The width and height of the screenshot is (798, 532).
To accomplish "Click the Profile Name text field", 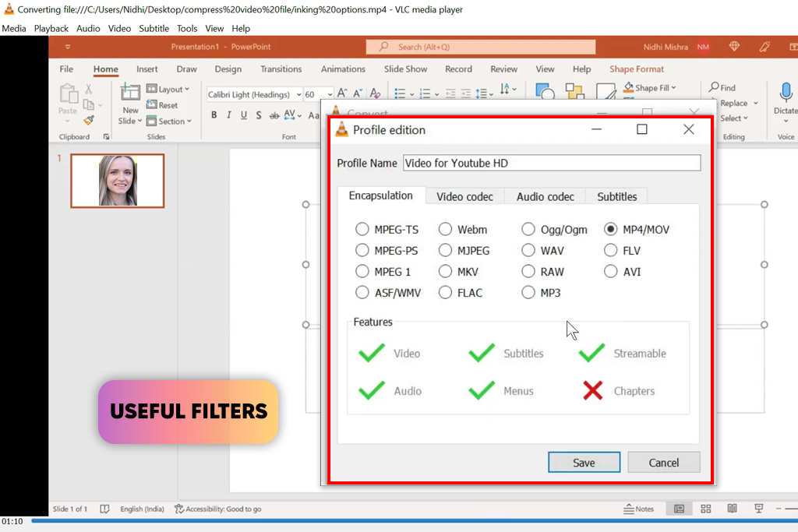I will 551,164.
